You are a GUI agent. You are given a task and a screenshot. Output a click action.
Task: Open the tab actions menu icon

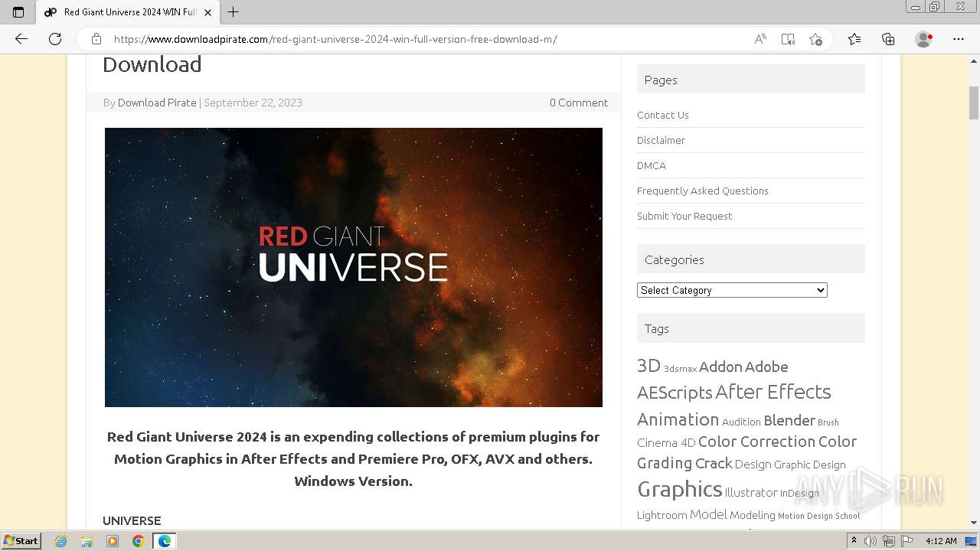click(18, 12)
